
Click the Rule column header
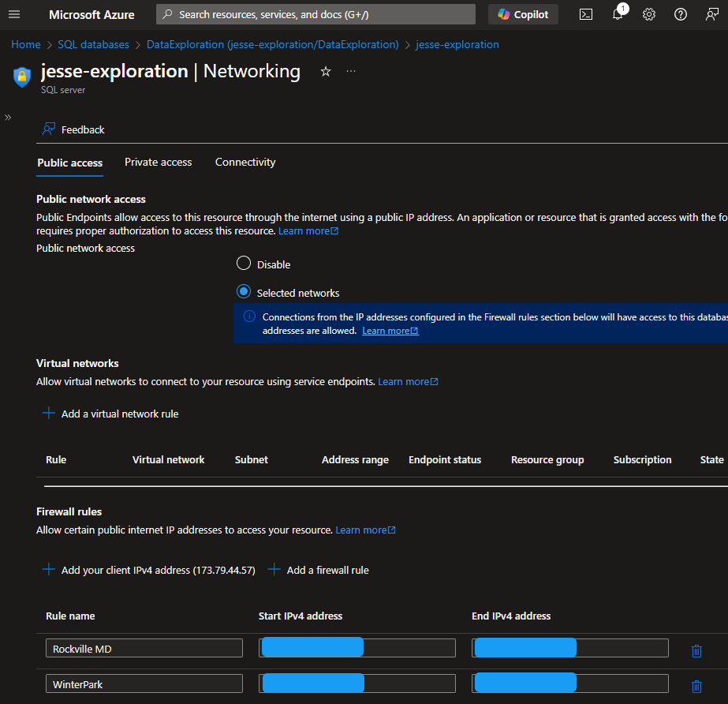tap(56, 459)
